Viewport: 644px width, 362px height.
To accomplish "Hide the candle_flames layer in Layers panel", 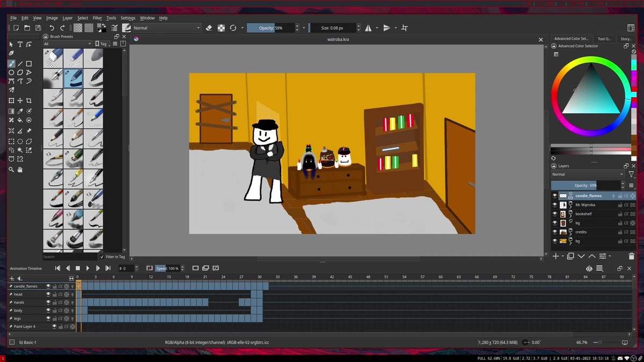I will 555,196.
